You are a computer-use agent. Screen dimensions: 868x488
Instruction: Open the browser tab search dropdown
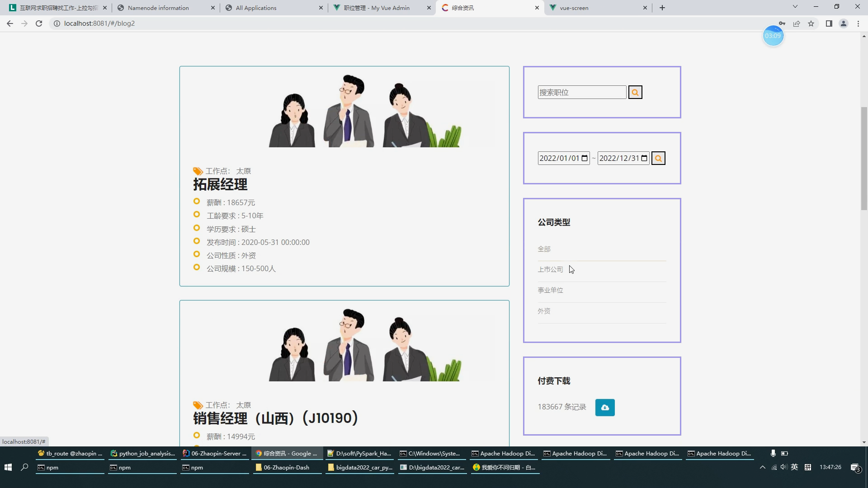click(795, 7)
